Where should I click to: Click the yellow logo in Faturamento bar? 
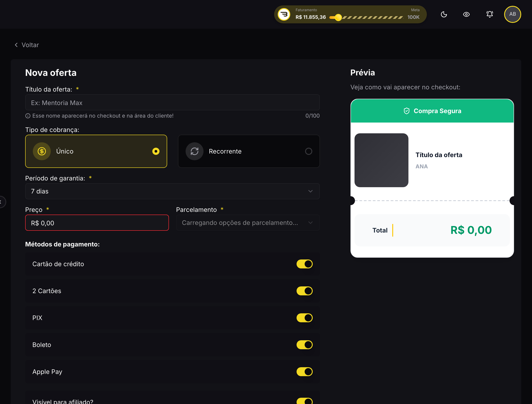click(284, 14)
